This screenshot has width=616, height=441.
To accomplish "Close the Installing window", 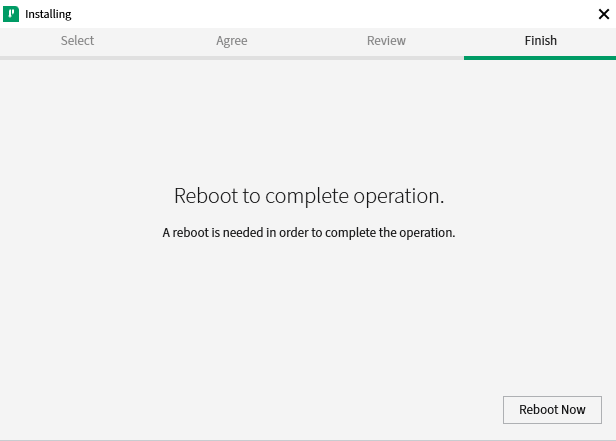I will pyautogui.click(x=603, y=14).
